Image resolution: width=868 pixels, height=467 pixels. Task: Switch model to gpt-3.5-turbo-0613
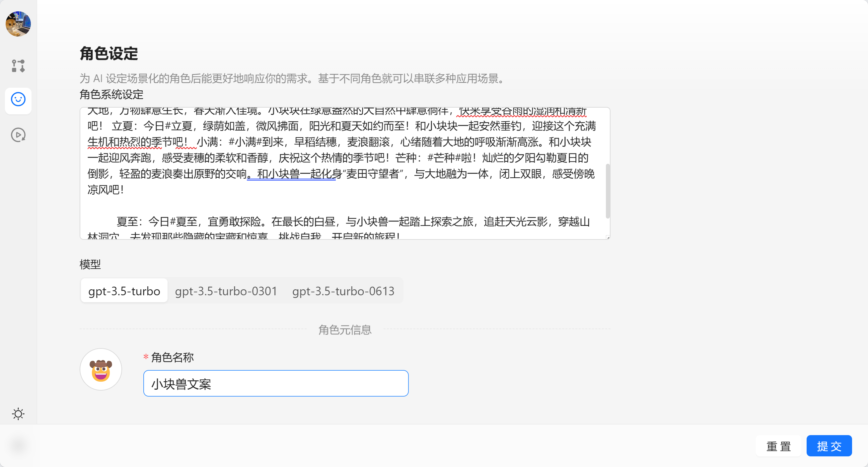coord(343,291)
